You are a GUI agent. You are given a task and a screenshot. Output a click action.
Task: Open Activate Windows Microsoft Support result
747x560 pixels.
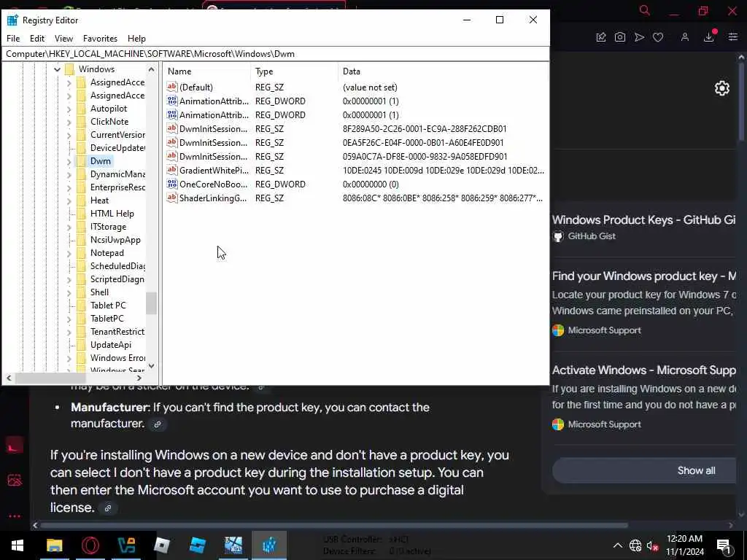[643, 370]
